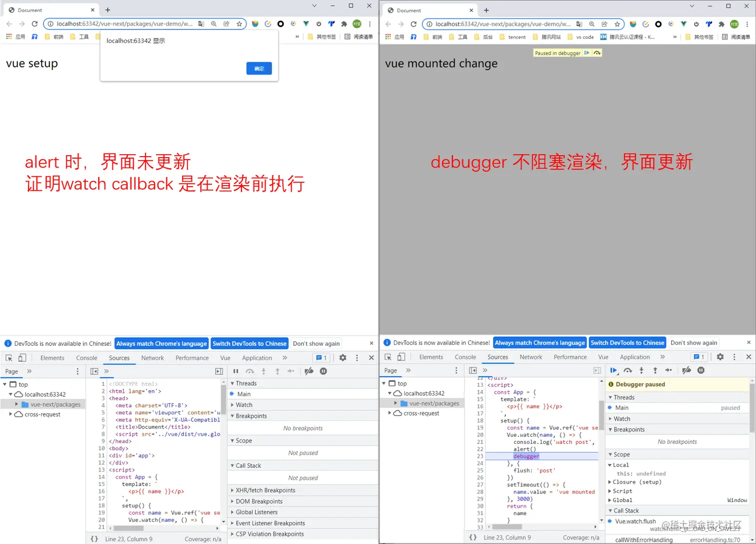Click translate icon in left address bar
The height and width of the screenshot is (544, 756).
click(x=201, y=24)
